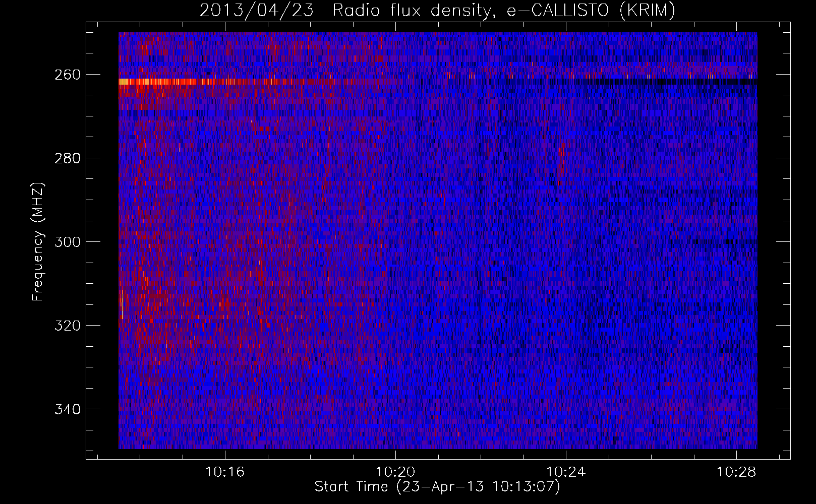Click the 340 frequency tick label
This screenshot has width=816, height=504.
[x=67, y=409]
